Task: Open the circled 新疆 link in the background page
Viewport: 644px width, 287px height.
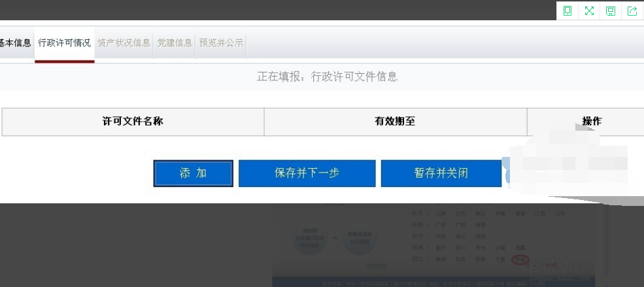Action: [x=520, y=260]
